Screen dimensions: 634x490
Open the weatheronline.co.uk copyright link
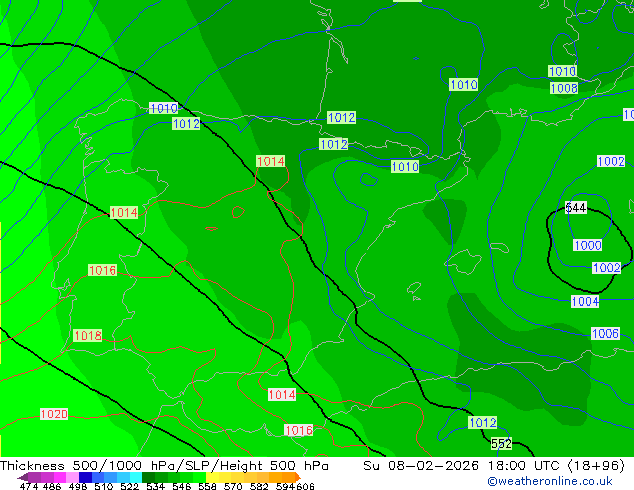click(550, 481)
